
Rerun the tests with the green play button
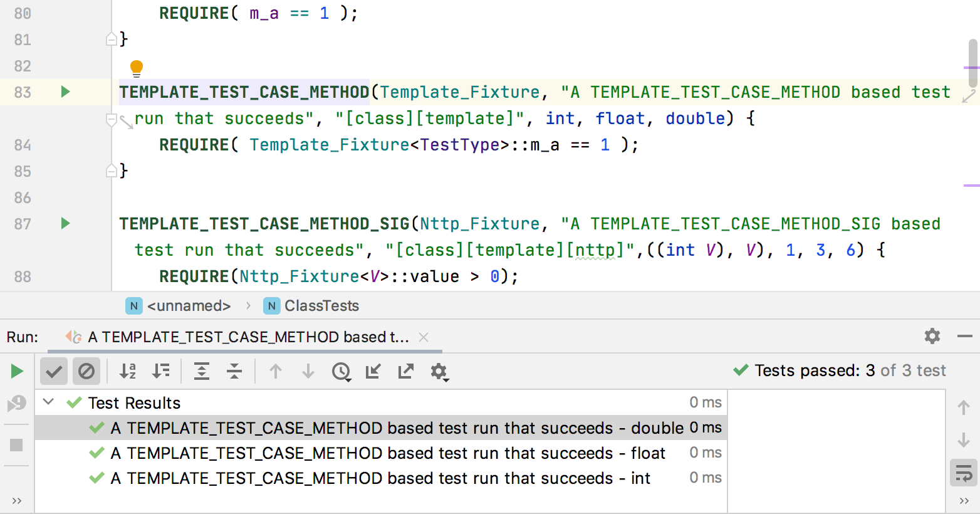click(x=17, y=371)
